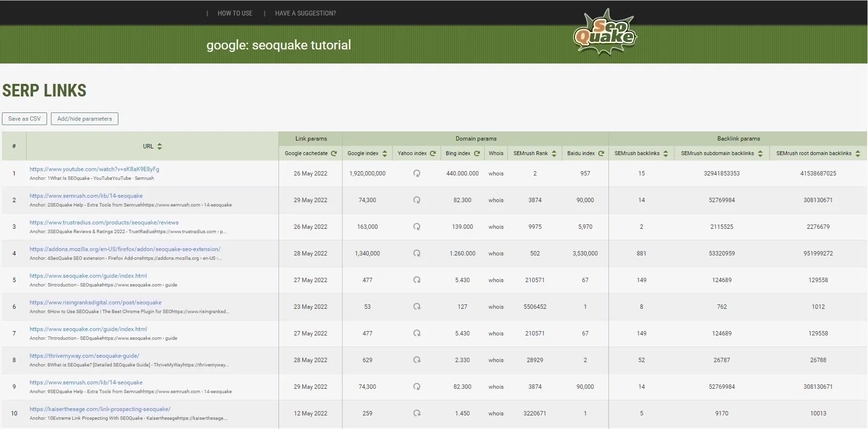Load Yahoo index for row 5 seoquake.com

click(x=416, y=280)
